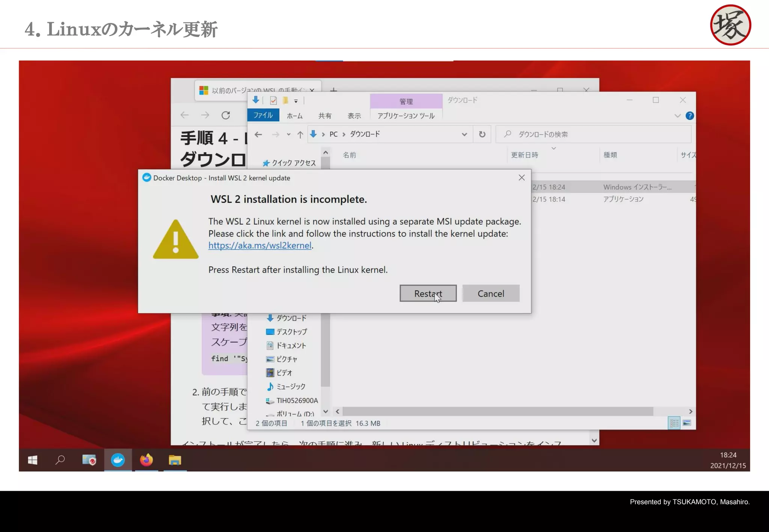Sort files by 名前 column
Viewport: 769px width, 532px height.
click(x=349, y=155)
